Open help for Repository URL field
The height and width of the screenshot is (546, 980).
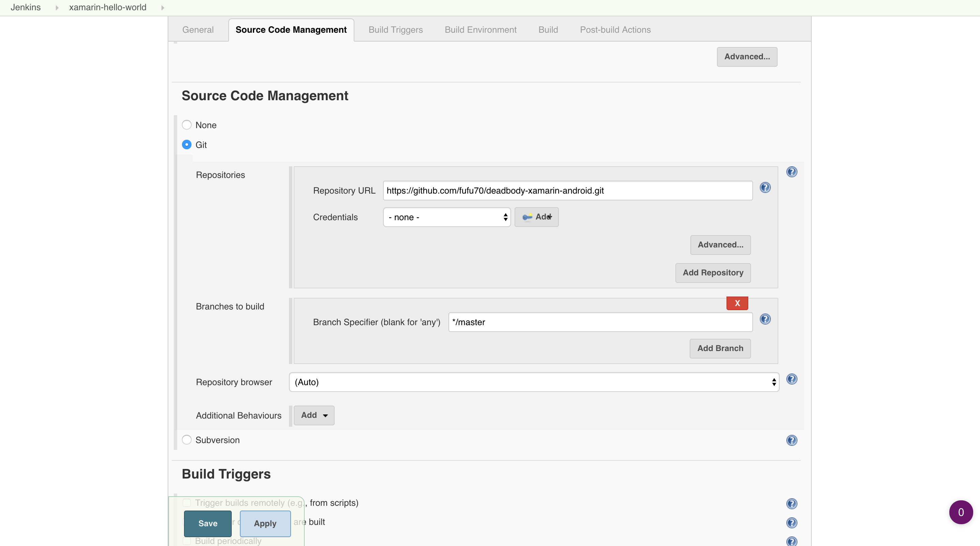[x=765, y=187]
